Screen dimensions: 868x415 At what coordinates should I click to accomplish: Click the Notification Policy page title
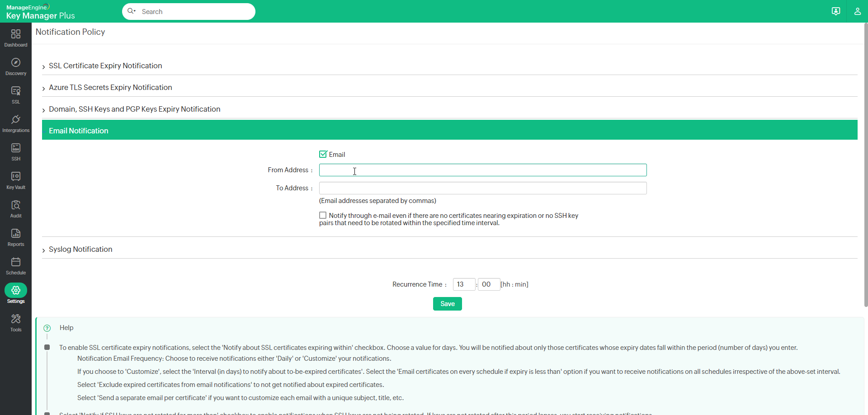pyautogui.click(x=71, y=32)
